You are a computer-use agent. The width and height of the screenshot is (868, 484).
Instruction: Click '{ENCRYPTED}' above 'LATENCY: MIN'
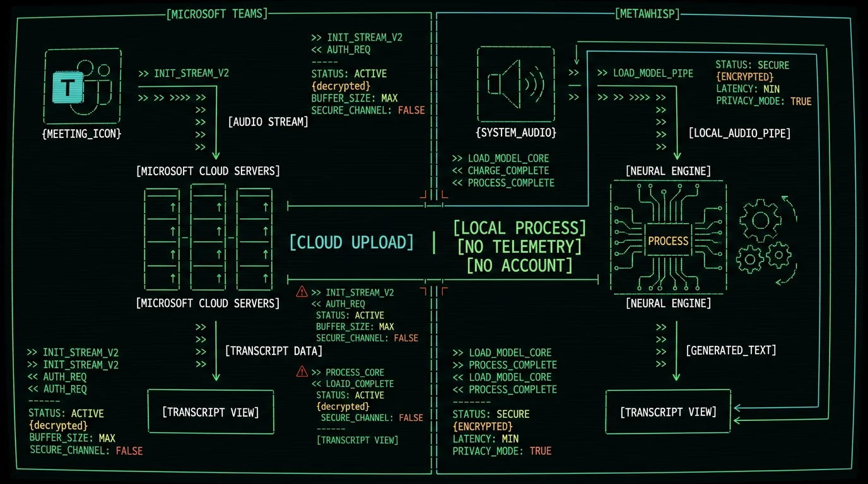pyautogui.click(x=483, y=427)
